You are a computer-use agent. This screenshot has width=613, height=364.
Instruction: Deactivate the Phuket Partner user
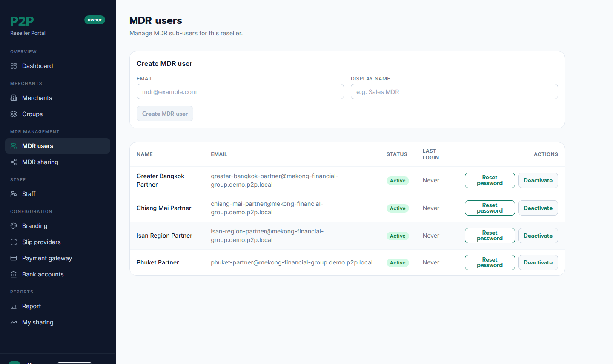(538, 262)
